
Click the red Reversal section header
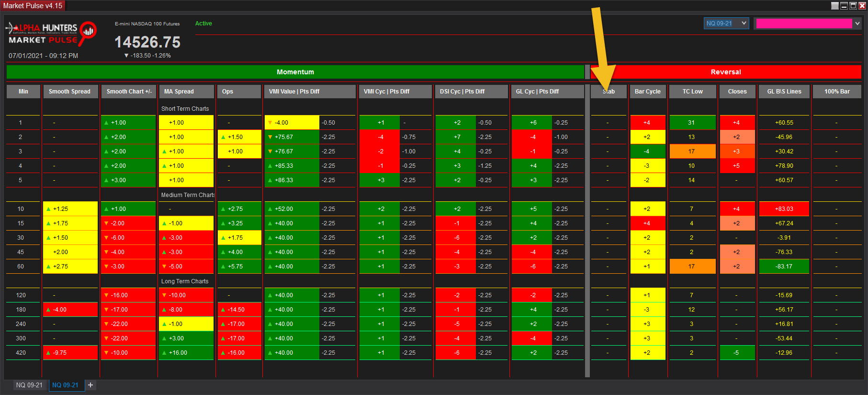pos(726,72)
